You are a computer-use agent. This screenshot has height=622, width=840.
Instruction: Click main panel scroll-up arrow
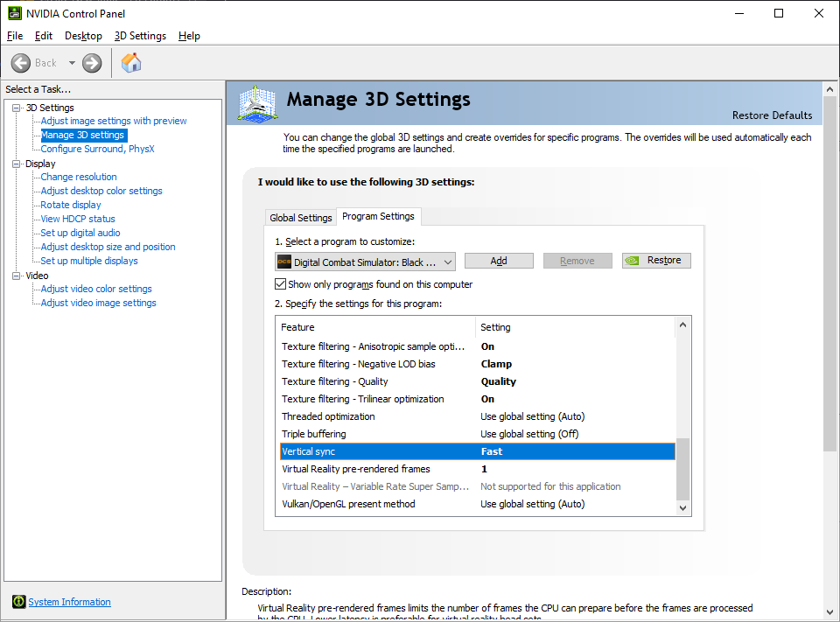pos(829,89)
